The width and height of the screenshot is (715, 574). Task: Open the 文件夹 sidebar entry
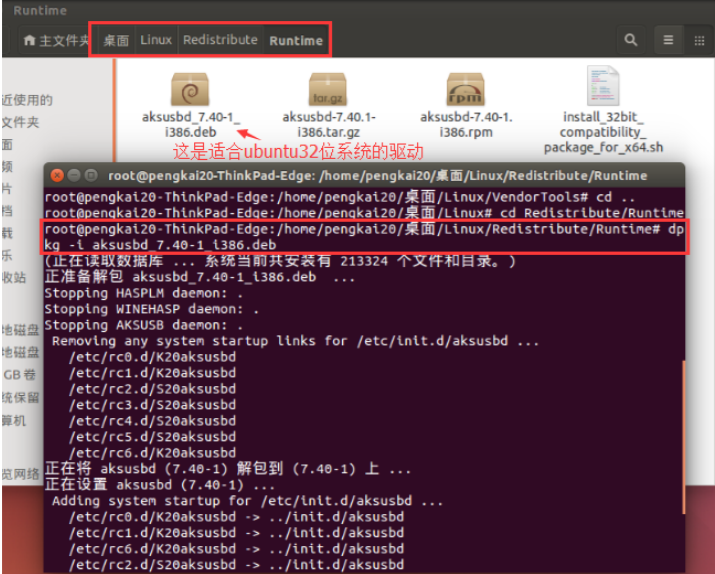21,122
